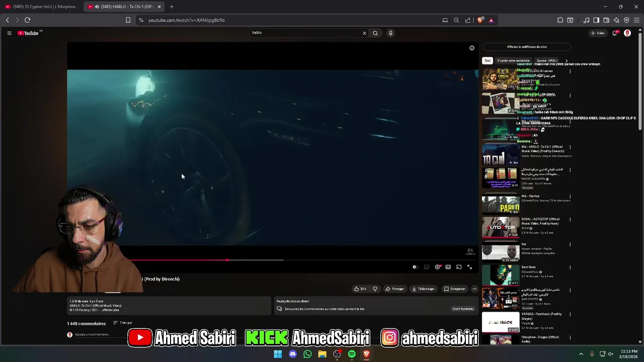The height and width of the screenshot is (362, 644).
Task: Toggle video subtitles button
Action: [x=427, y=267]
